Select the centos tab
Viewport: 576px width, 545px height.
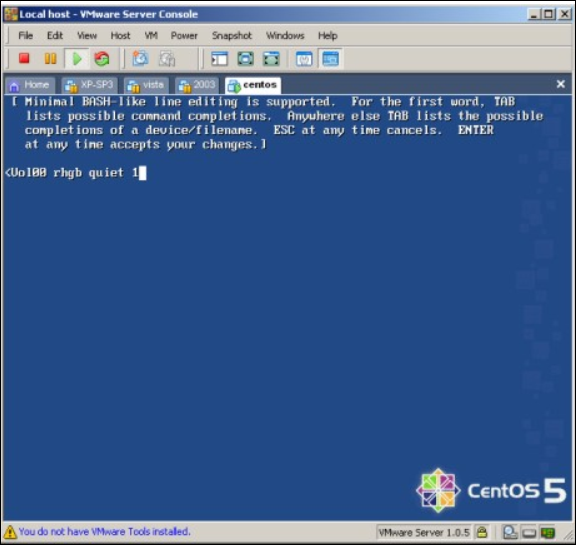pos(253,85)
